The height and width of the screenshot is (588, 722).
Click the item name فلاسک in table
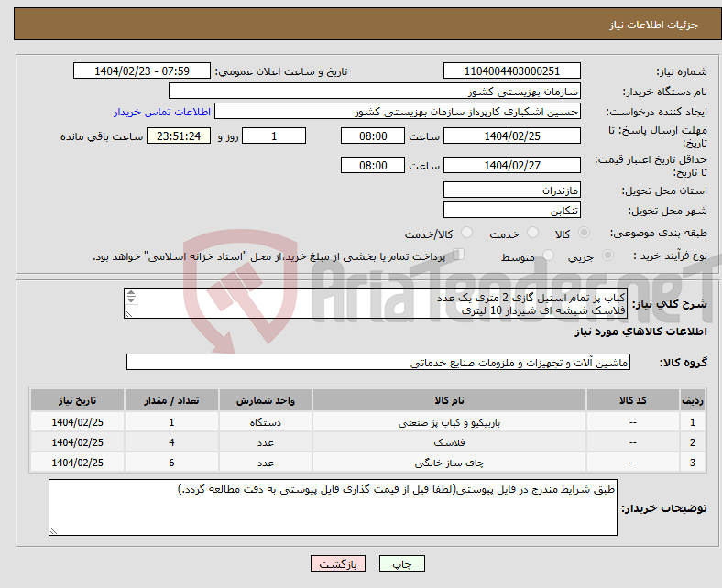(x=449, y=442)
